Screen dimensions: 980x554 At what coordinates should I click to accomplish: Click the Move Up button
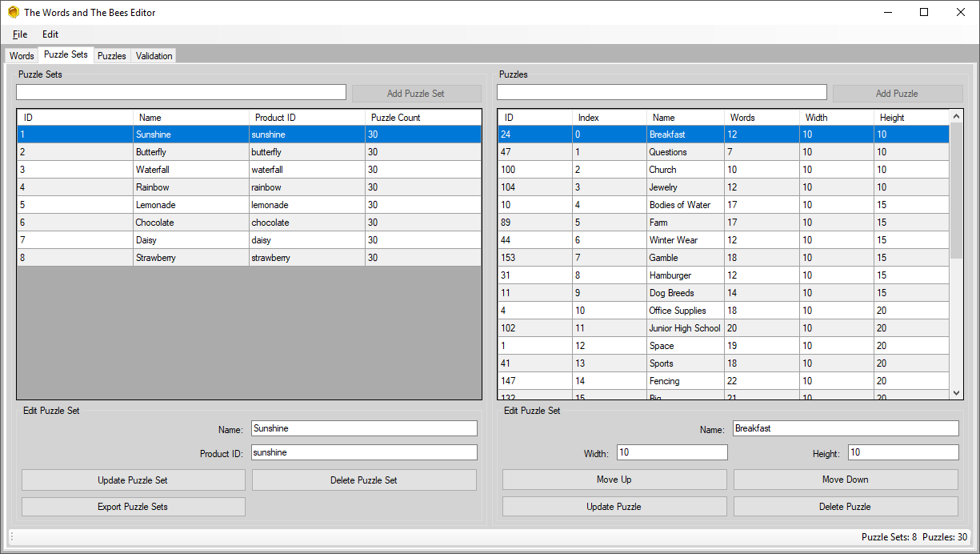(x=614, y=480)
